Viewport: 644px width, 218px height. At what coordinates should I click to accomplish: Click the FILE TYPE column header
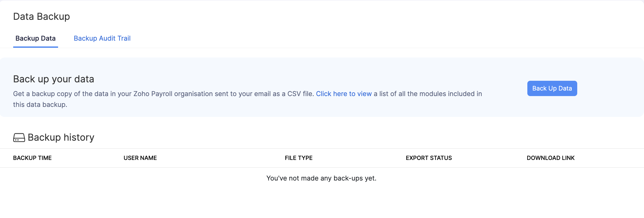pyautogui.click(x=298, y=158)
